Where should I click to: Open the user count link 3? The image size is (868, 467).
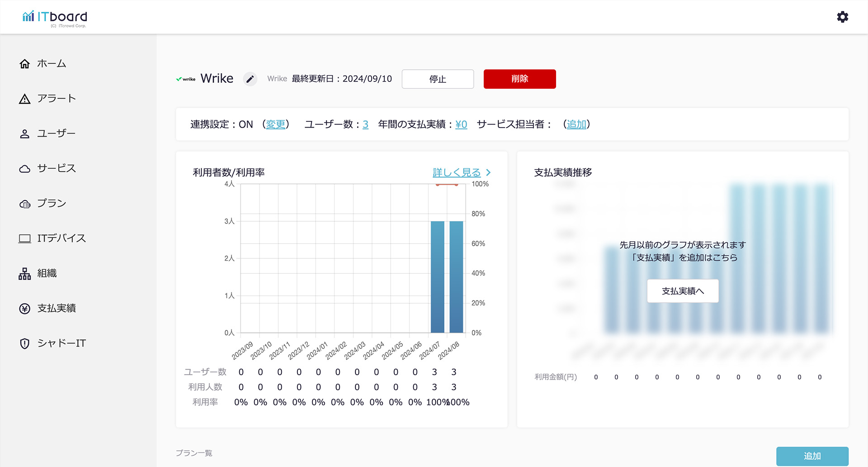pos(365,124)
